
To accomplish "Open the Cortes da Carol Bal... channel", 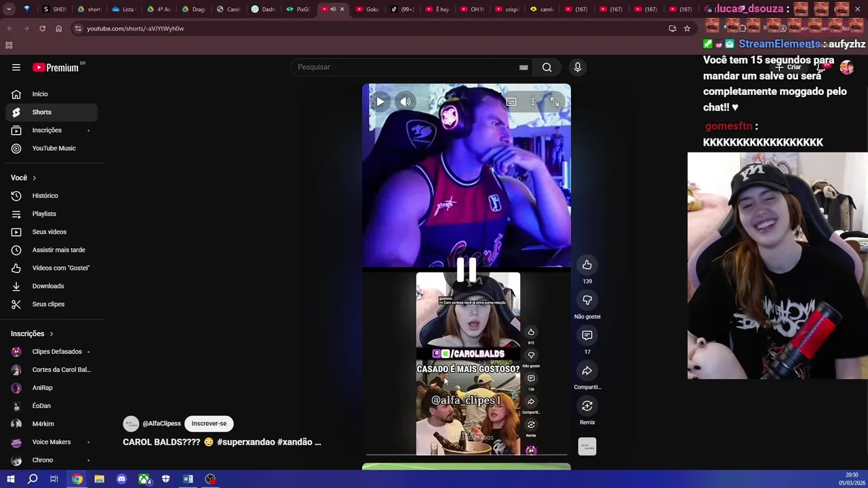I will click(51, 369).
